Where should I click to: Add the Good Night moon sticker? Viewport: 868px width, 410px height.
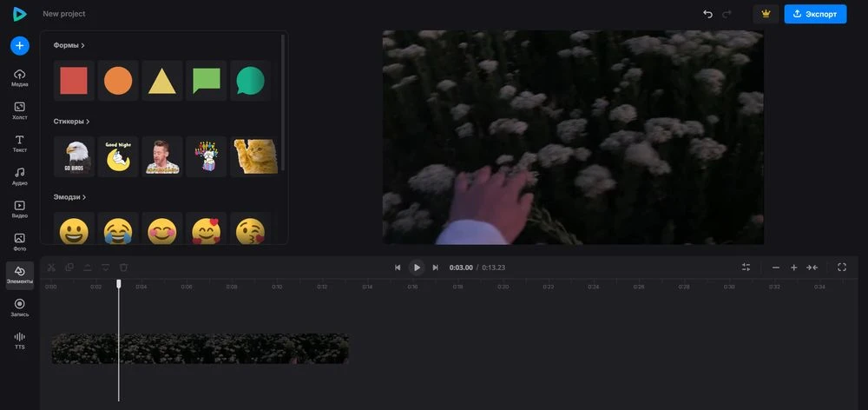tap(118, 156)
